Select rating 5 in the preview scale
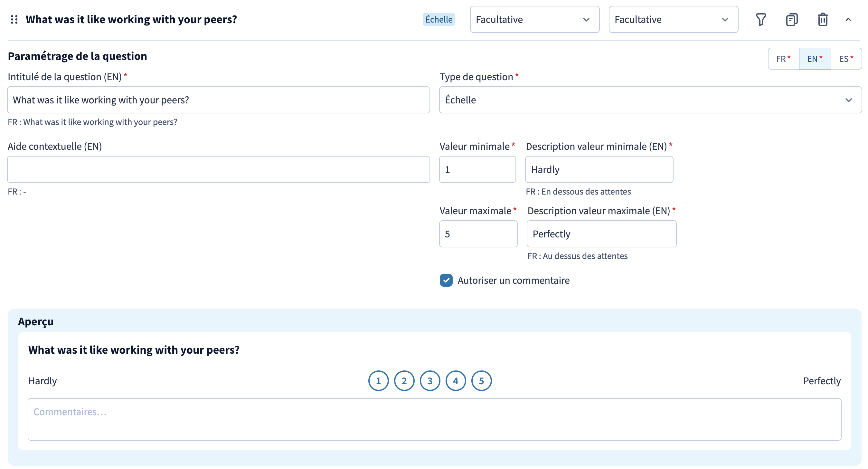The height and width of the screenshot is (469, 868). [482, 381]
